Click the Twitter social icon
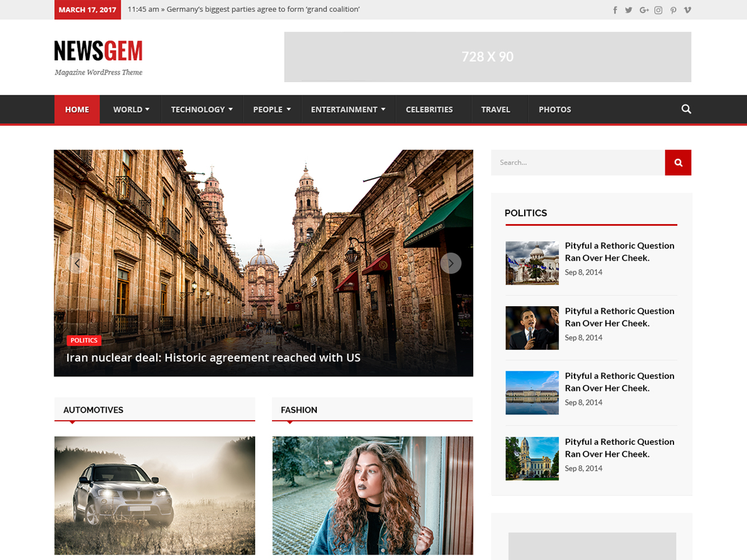 pos(629,9)
